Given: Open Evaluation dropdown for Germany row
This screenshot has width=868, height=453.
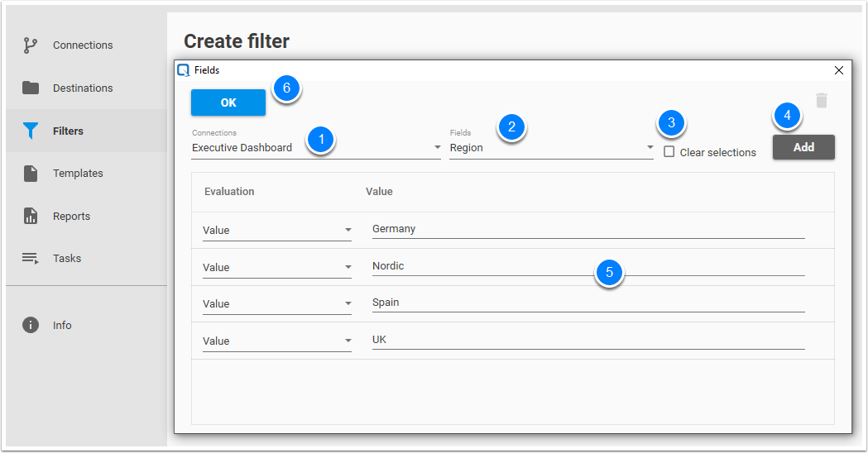Looking at the screenshot, I should coord(277,230).
